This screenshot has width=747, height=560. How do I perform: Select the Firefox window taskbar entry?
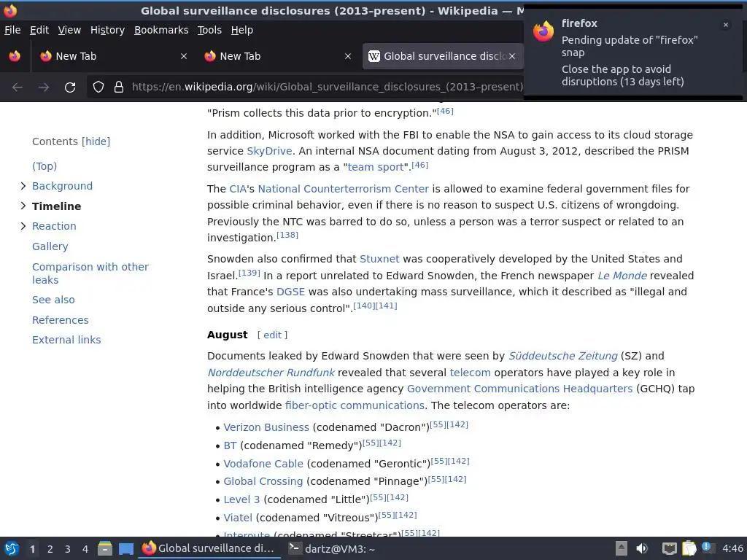coord(209,548)
